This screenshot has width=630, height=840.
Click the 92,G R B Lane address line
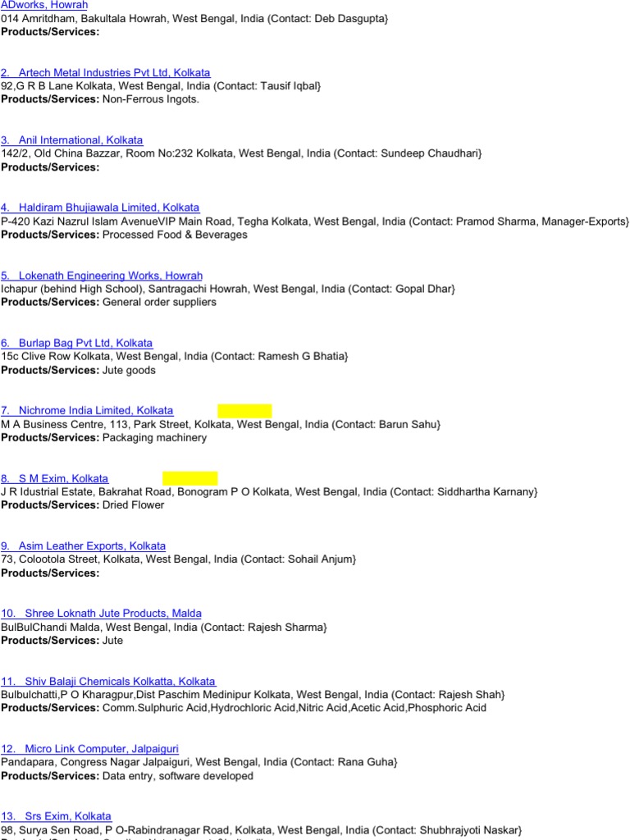[161, 86]
